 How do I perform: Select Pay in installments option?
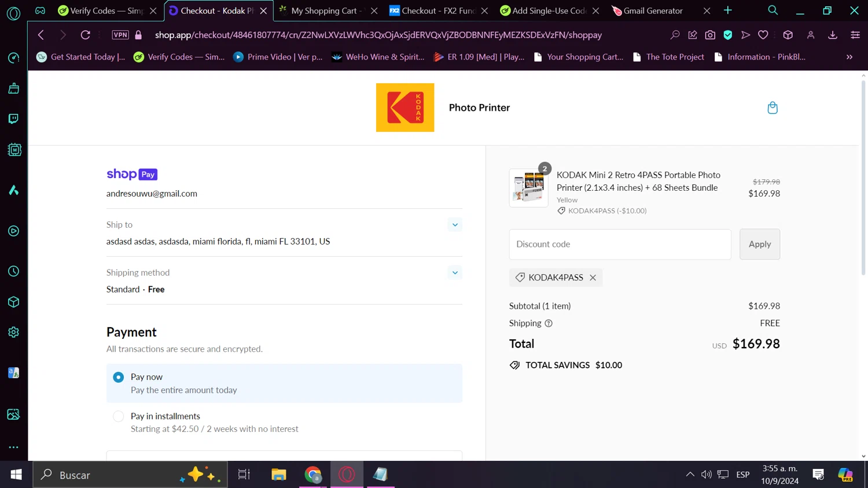(x=119, y=416)
